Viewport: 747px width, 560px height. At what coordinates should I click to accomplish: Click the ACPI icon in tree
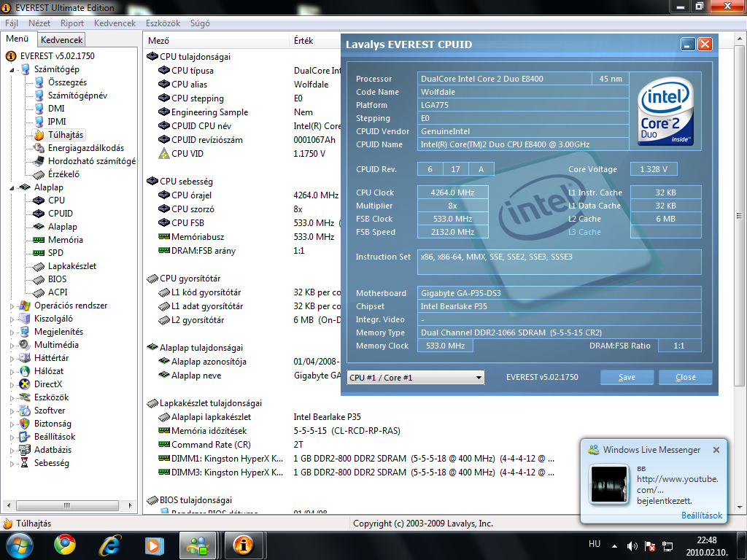tap(39, 292)
